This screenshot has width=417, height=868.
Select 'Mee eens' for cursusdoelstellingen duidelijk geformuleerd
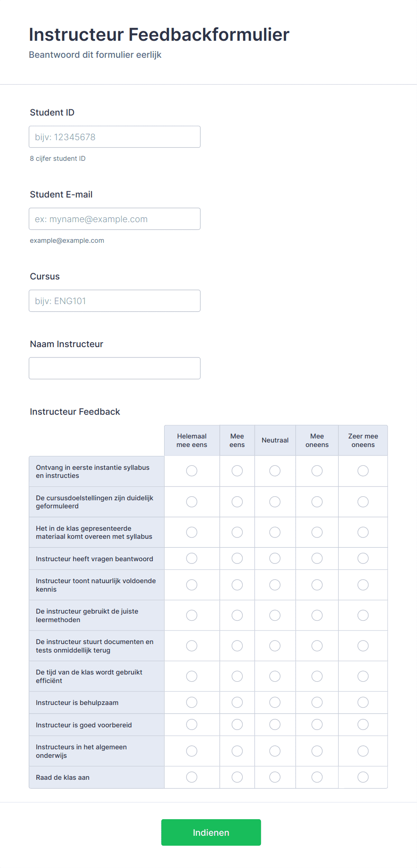pyautogui.click(x=237, y=502)
